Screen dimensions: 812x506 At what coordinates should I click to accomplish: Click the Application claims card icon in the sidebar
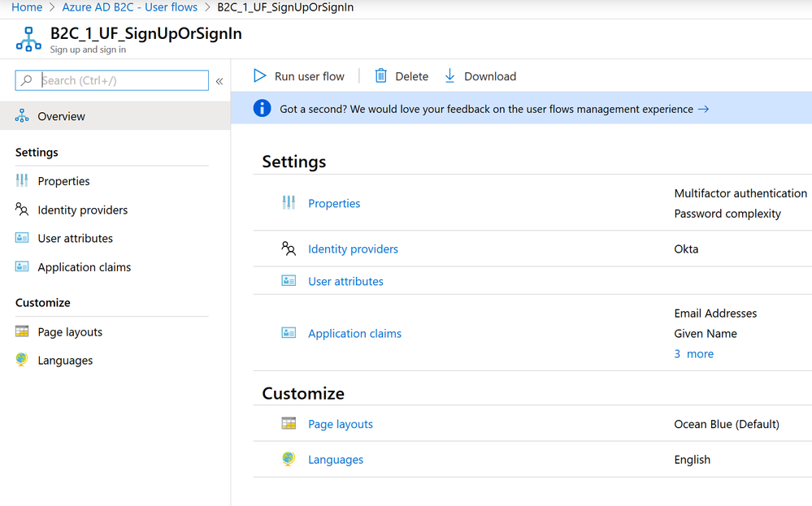point(22,266)
